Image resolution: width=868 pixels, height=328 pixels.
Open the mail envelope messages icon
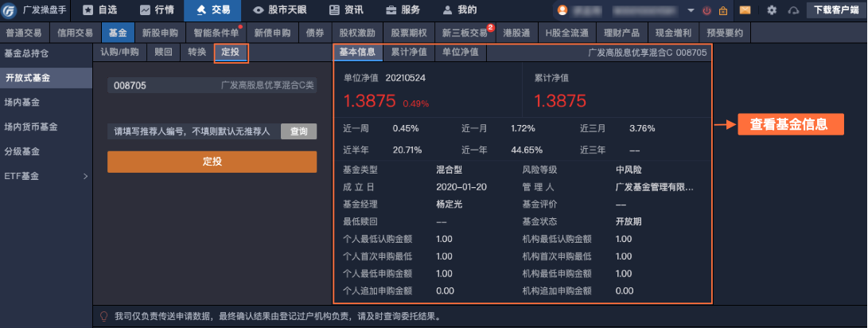[745, 10]
